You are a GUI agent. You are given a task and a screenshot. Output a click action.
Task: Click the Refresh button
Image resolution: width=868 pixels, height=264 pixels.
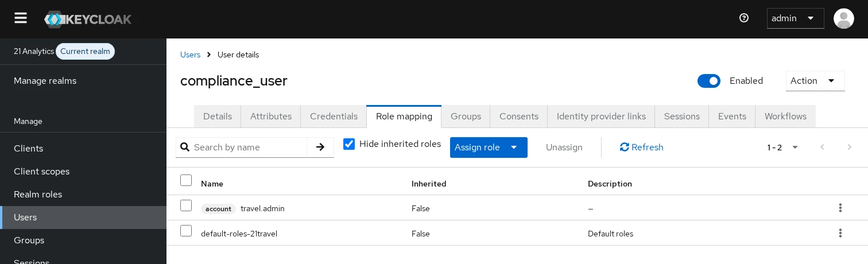(641, 147)
